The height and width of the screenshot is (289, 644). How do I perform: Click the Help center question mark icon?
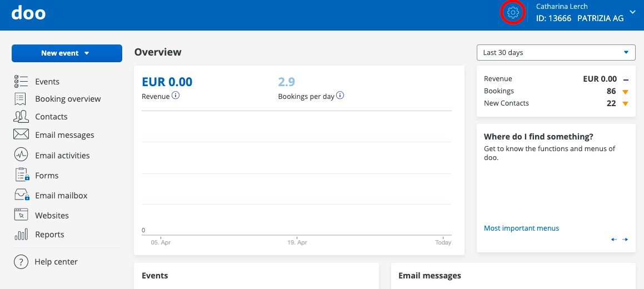pyautogui.click(x=21, y=262)
